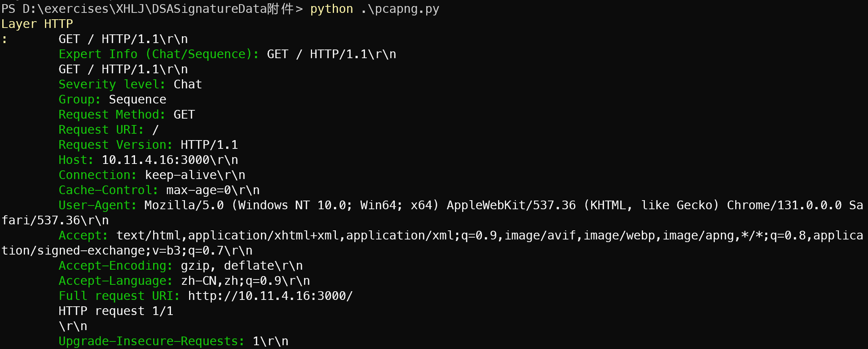Viewport: 868px width, 349px height.
Task: Click the "Accept-Encoding:" header label
Action: (x=116, y=266)
